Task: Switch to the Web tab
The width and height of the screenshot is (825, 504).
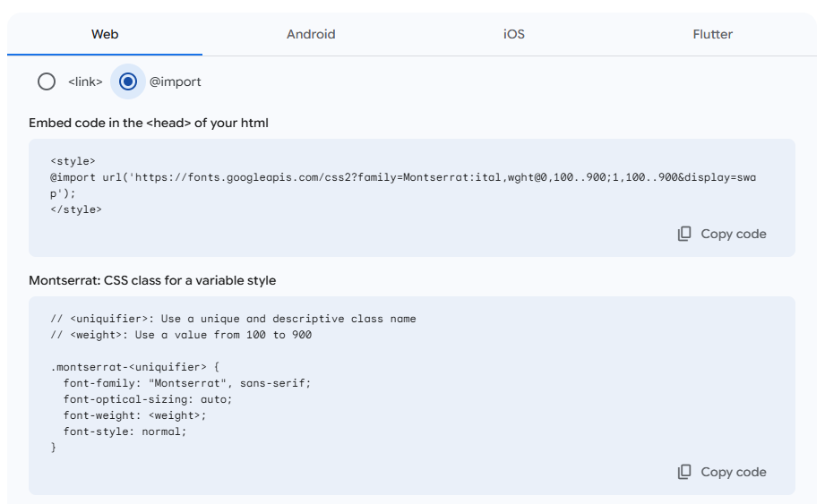Action: tap(105, 34)
